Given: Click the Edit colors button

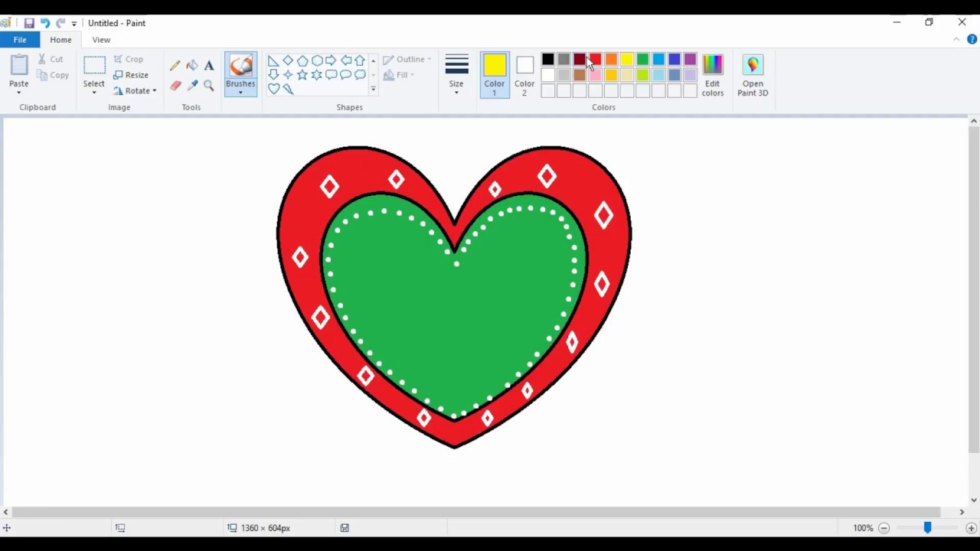Looking at the screenshot, I should (712, 74).
